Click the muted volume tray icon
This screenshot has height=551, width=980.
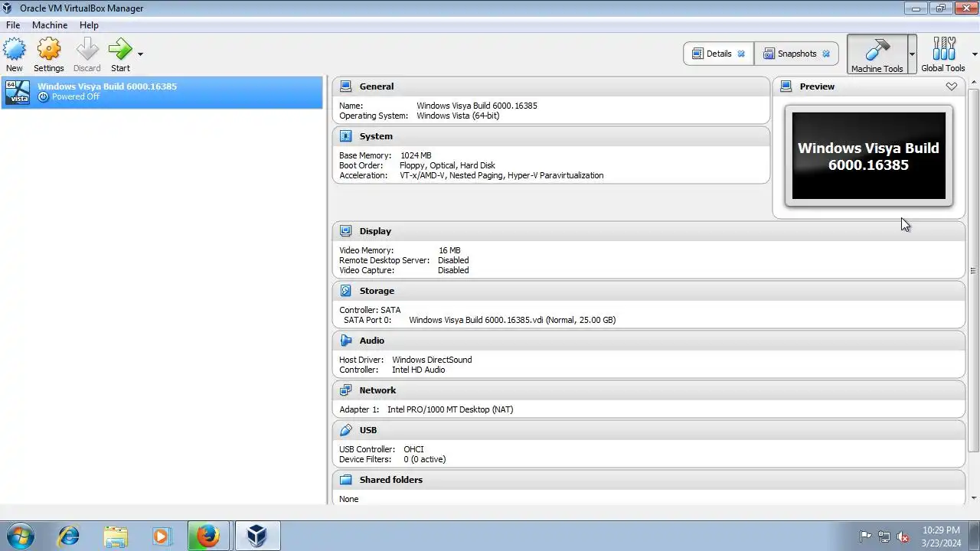903,536
